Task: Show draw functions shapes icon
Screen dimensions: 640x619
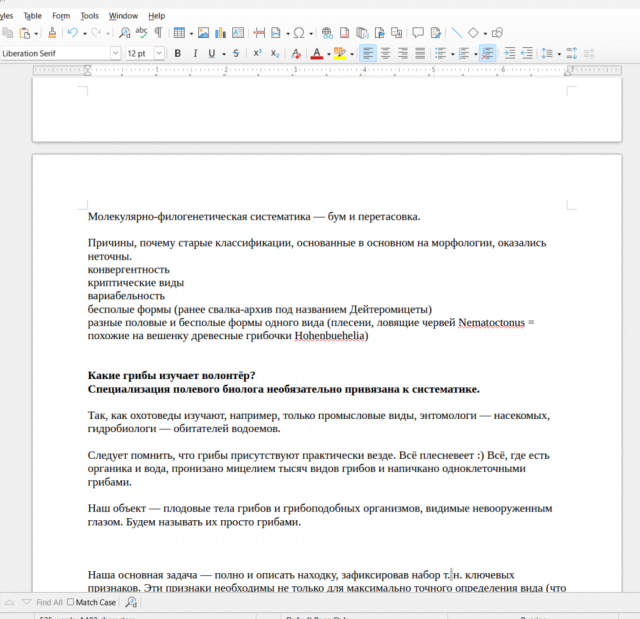Action: point(497,33)
